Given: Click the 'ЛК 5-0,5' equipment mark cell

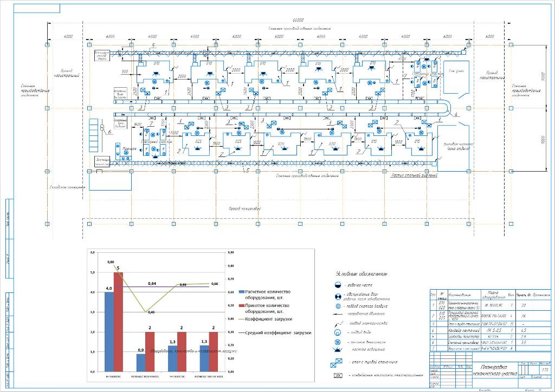Looking at the screenshot, I should pyautogui.click(x=493, y=330).
